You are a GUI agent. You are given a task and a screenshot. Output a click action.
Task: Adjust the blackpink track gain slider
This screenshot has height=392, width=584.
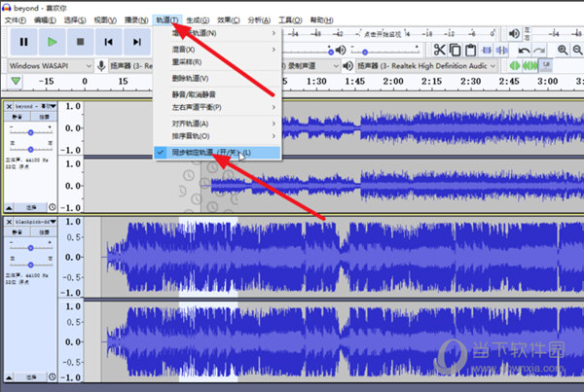click(x=30, y=248)
